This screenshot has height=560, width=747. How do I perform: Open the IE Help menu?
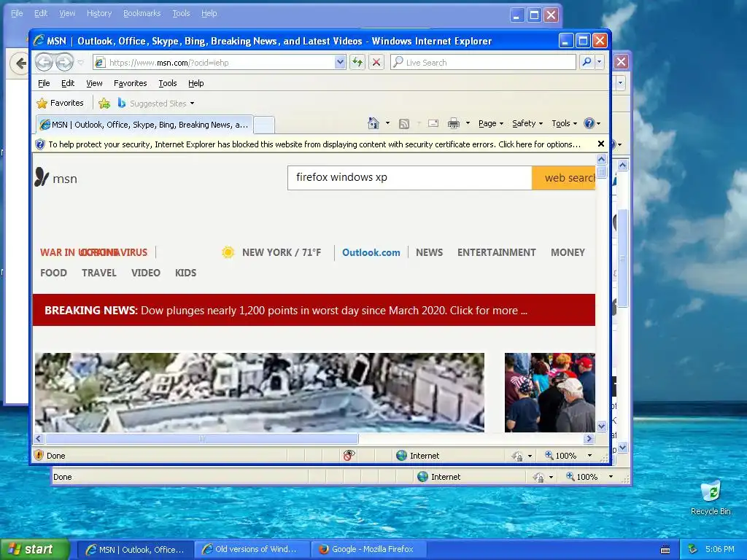coord(196,83)
